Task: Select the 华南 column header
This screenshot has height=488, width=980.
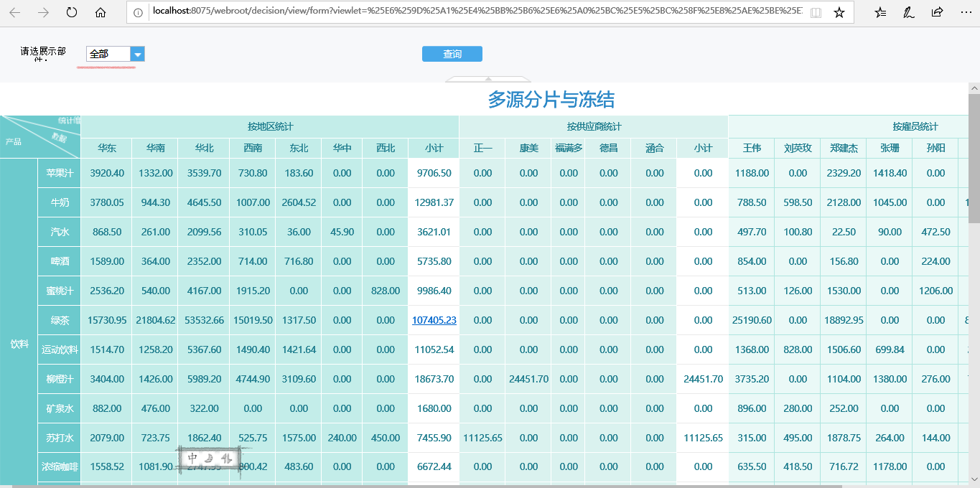Action: [156, 148]
